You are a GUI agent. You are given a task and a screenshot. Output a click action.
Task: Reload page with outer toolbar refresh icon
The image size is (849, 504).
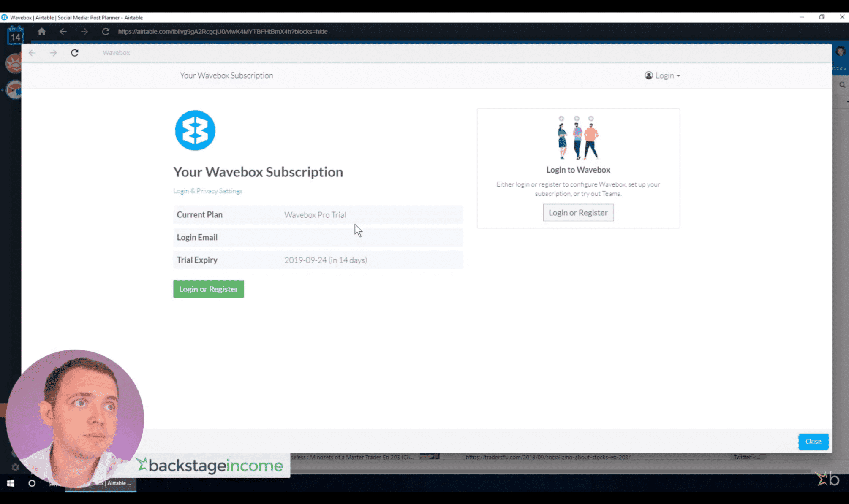coord(106,32)
